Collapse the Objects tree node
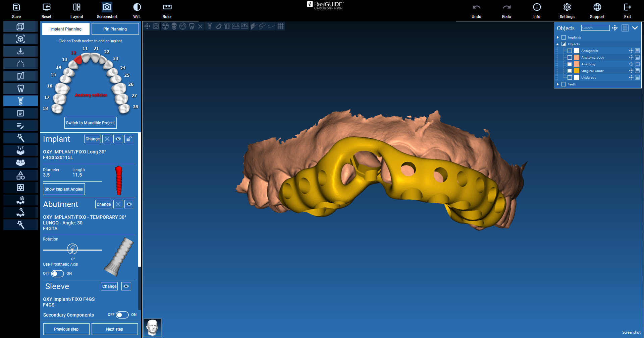The image size is (644, 338). click(558, 44)
